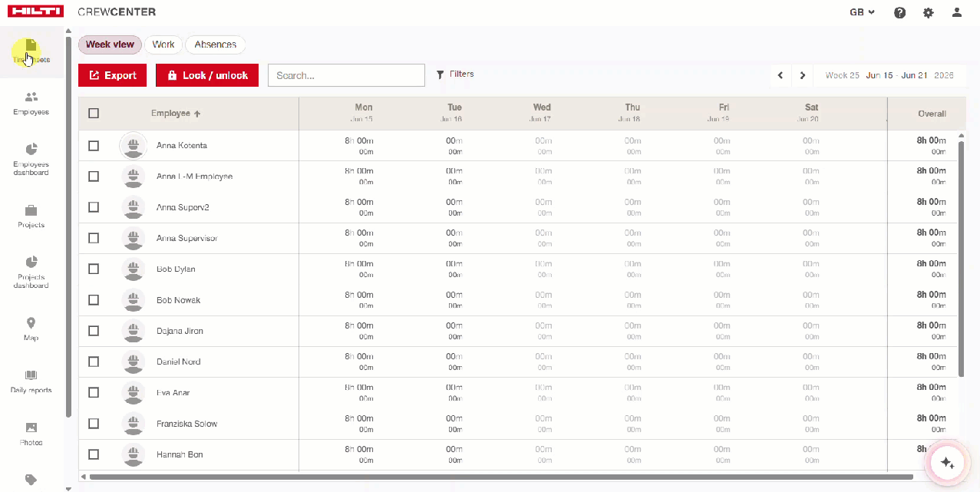This screenshot has width=980, height=492.
Task: Click Bob Dylan's Tuesday hours cell
Action: (454, 269)
